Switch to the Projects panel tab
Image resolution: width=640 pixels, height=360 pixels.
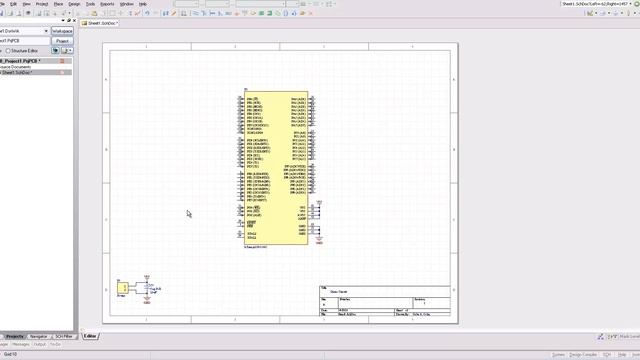tap(15, 336)
